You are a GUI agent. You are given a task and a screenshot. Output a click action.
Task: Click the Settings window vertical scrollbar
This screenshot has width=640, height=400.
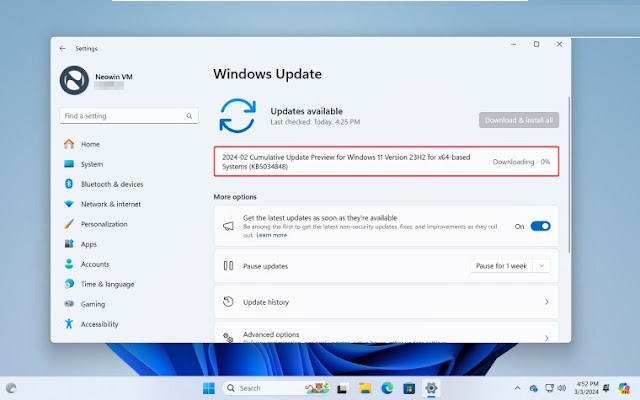pyautogui.click(x=569, y=175)
